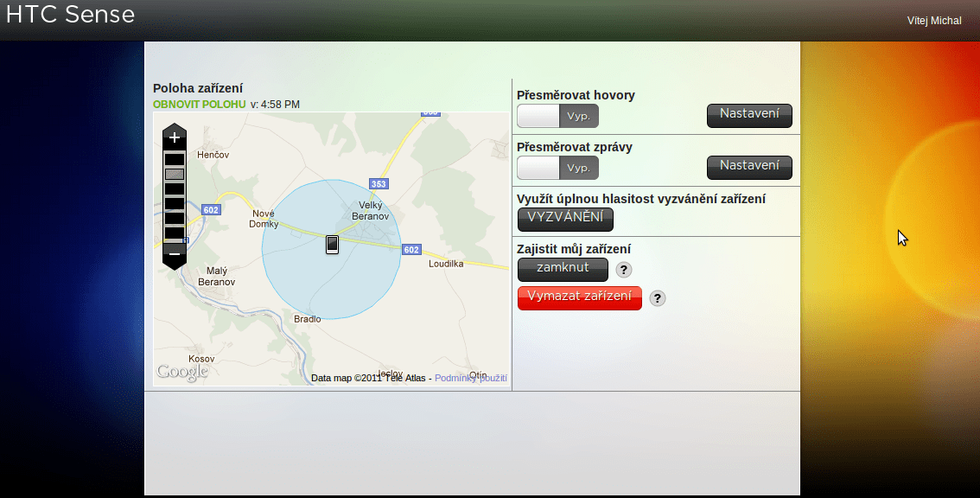Click the Malý Beranov label on the map

pos(217,277)
